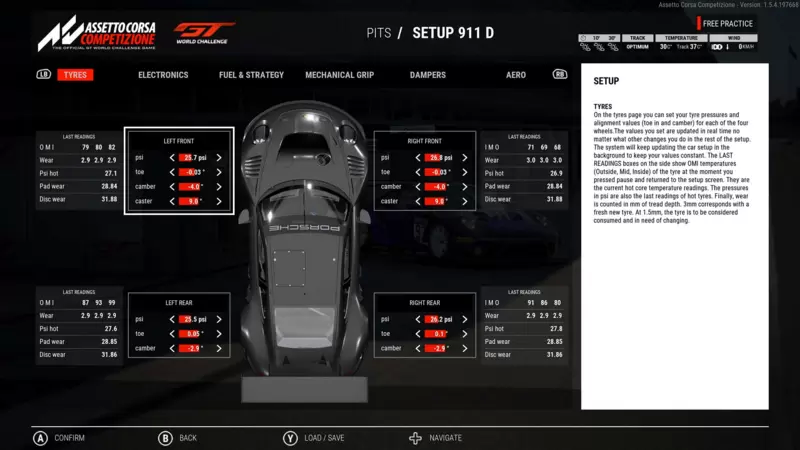Image resolution: width=800 pixels, height=450 pixels.
Task: Click the Right Front psi value field
Action: tap(441, 158)
